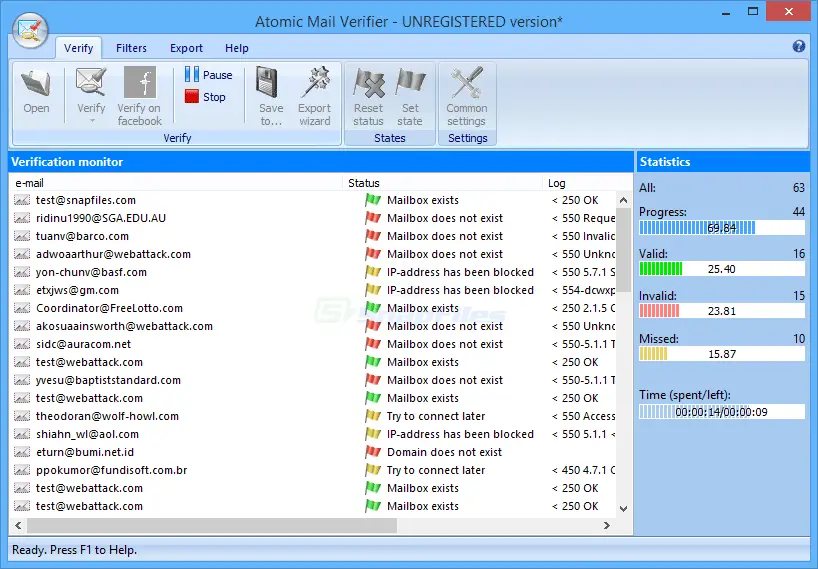Viewport: 818px width, 569px height.
Task: Click the vertical scrollbar thumb
Action: (x=623, y=250)
